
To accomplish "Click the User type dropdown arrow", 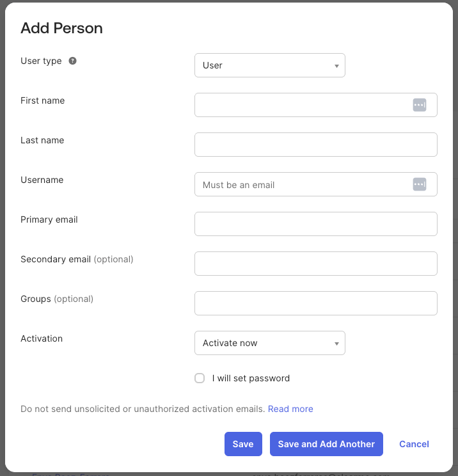I will 336,66.
